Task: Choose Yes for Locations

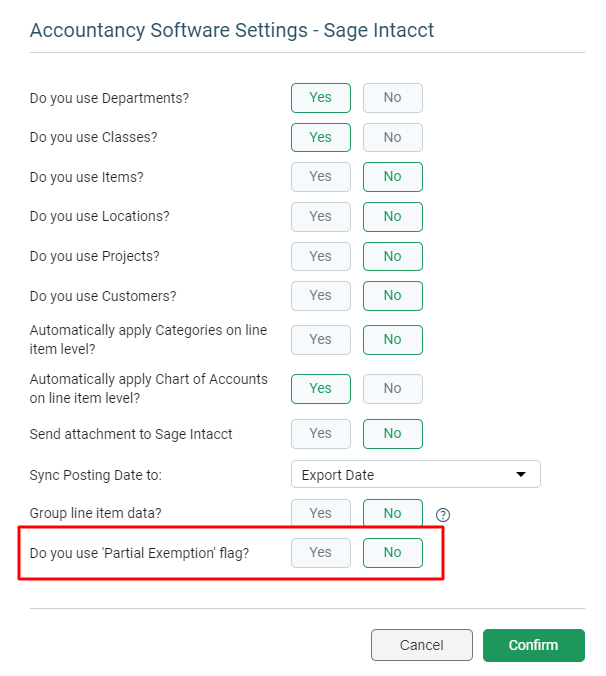Action: (321, 216)
